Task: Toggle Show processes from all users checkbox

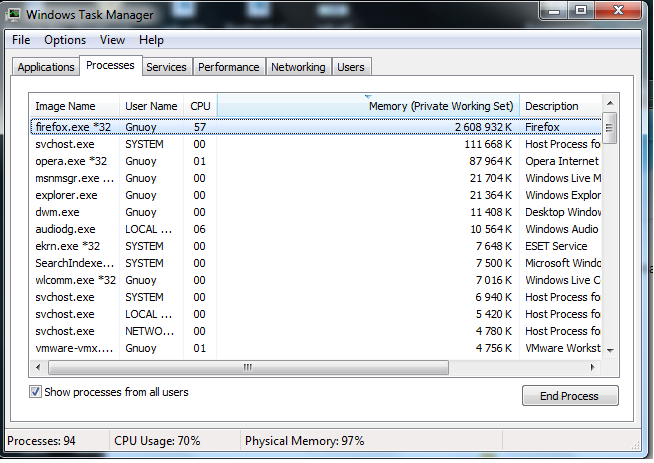Action: pos(35,392)
